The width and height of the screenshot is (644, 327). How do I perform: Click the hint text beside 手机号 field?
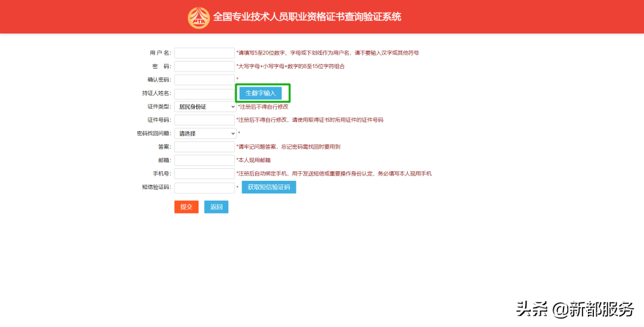(x=334, y=174)
